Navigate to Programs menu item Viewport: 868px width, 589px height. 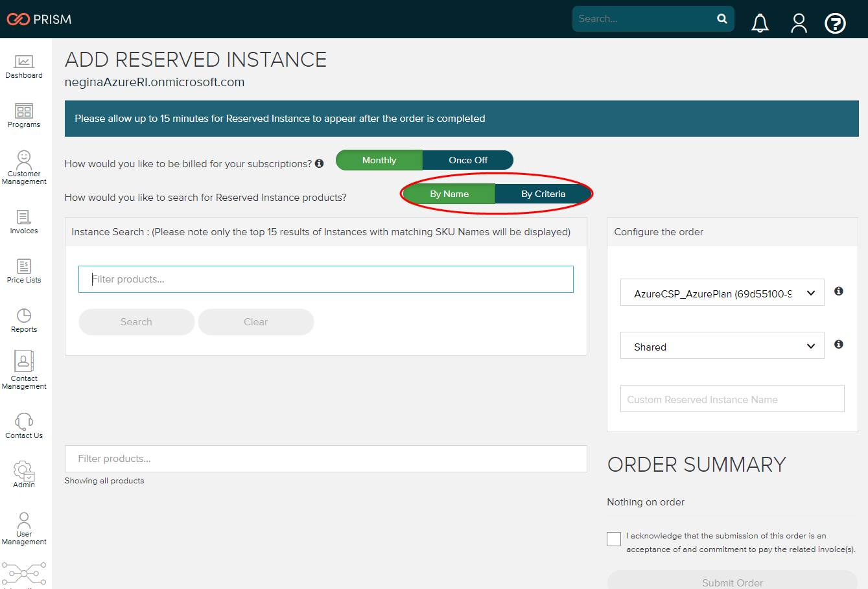(x=24, y=116)
